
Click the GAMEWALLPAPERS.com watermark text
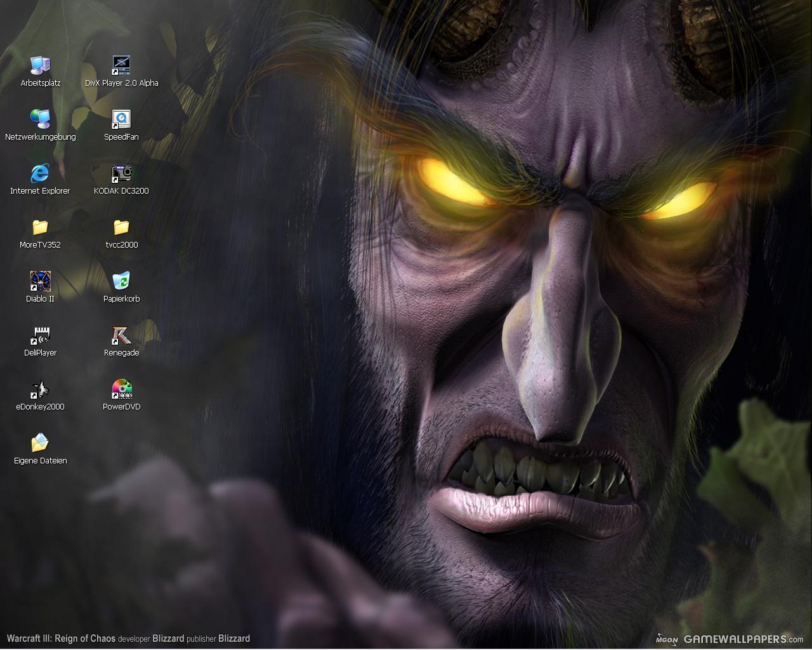pos(743,639)
